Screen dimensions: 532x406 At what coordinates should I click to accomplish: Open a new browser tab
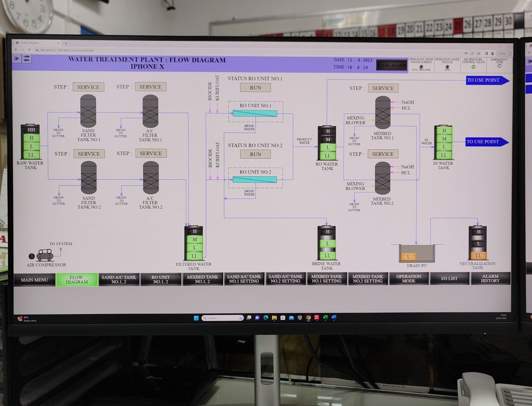click(66, 43)
